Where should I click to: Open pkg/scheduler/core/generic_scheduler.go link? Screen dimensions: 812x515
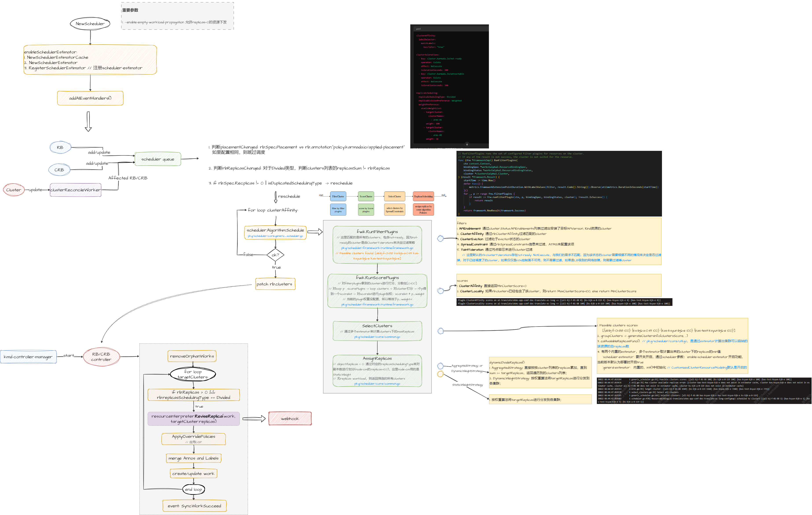tap(275, 236)
